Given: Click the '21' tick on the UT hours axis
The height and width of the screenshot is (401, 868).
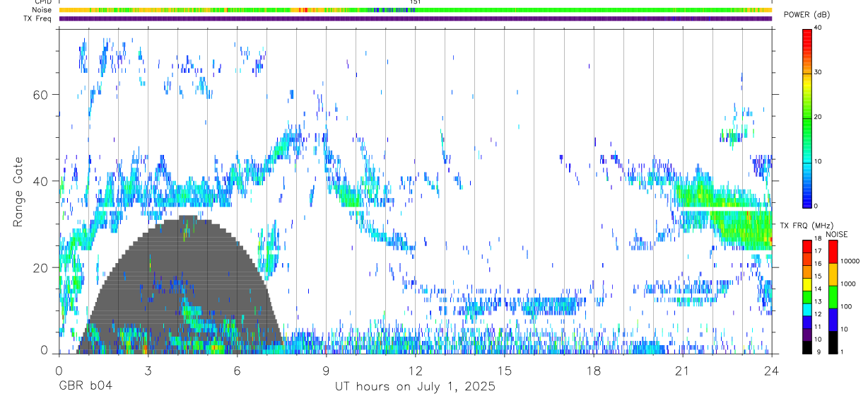Looking at the screenshot, I should [x=683, y=370].
